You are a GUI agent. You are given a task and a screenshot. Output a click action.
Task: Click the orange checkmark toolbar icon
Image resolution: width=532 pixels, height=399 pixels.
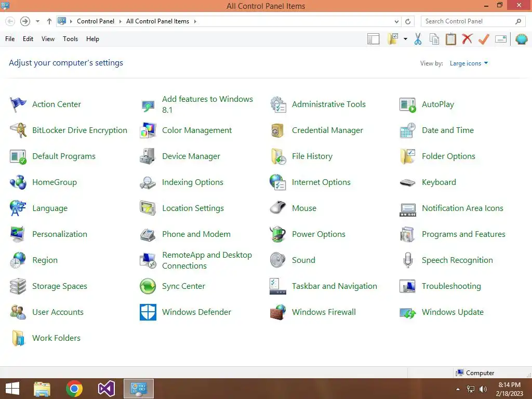[484, 39]
